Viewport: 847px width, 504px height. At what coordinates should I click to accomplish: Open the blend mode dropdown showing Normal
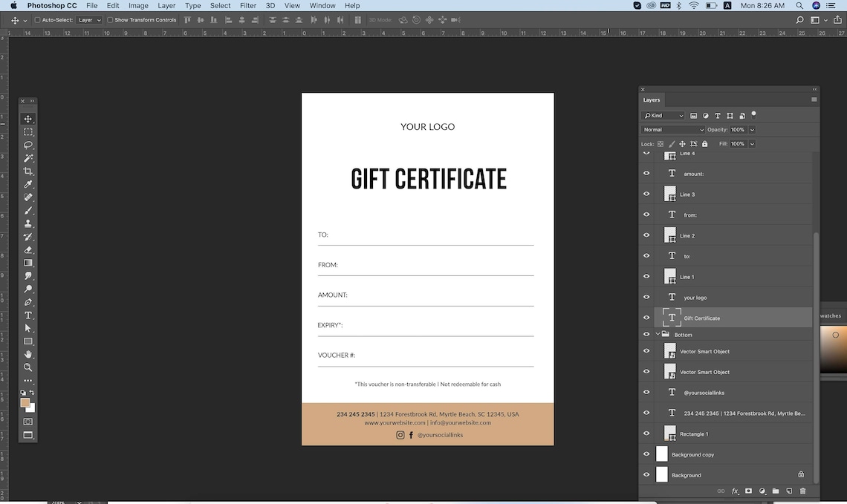(672, 130)
